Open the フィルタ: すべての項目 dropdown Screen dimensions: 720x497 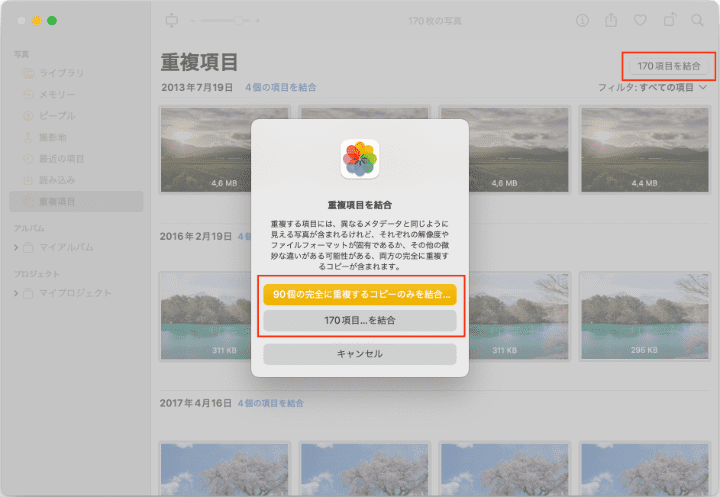coord(652,87)
